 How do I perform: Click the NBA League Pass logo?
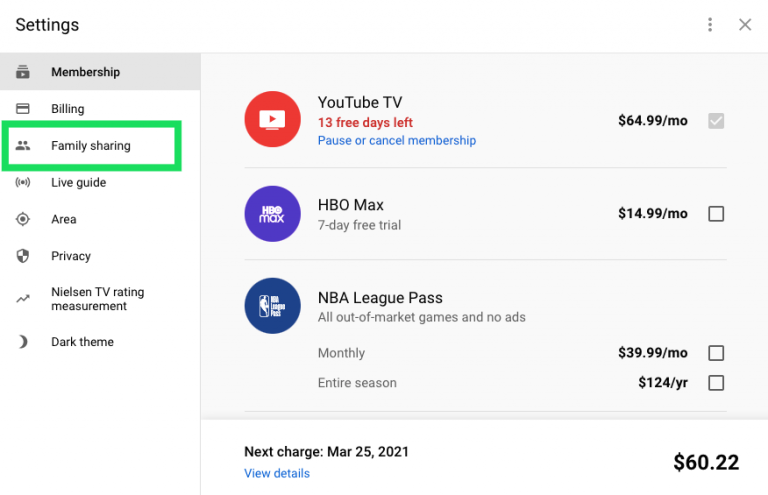point(272,306)
